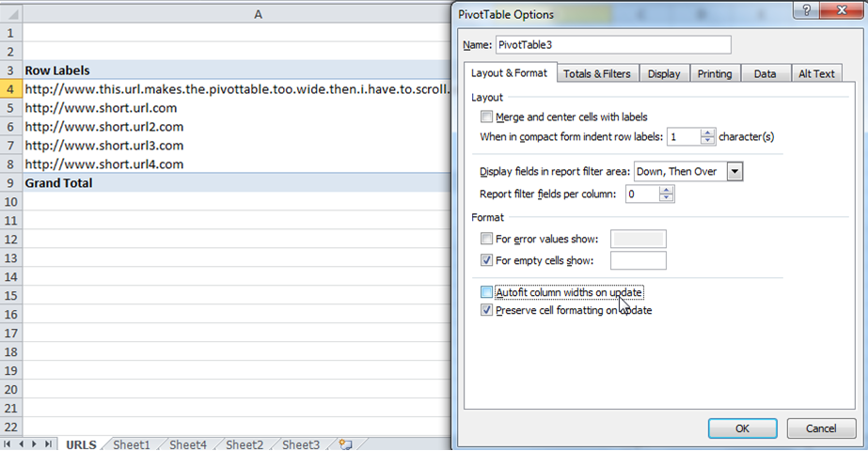Open the Down, Then Over dropdown
The width and height of the screenshot is (868, 451).
tap(734, 171)
